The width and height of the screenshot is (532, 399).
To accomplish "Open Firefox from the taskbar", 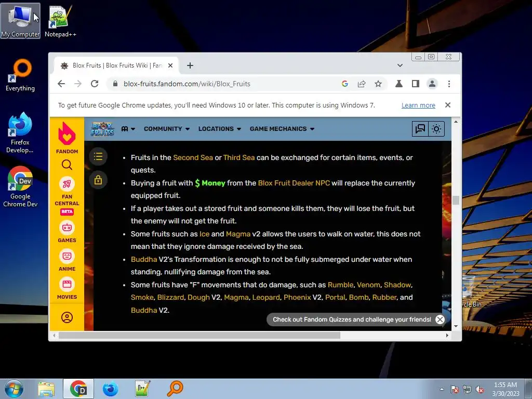I will pyautogui.click(x=111, y=389).
